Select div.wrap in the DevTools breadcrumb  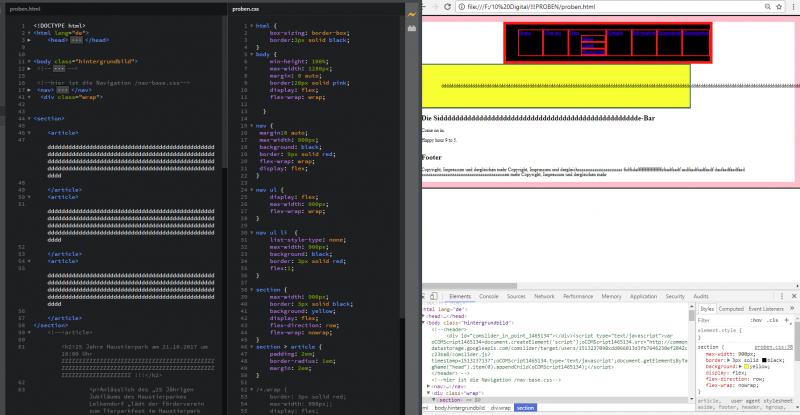pos(501,408)
